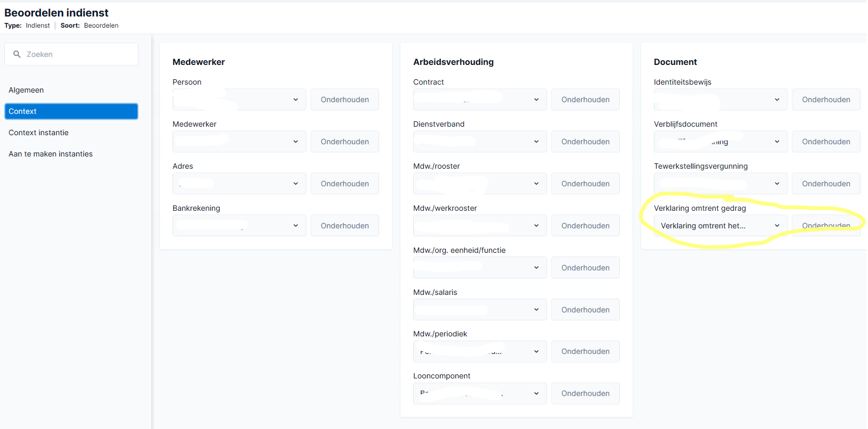Click the search magnifier icon
The image size is (868, 429).
(17, 54)
